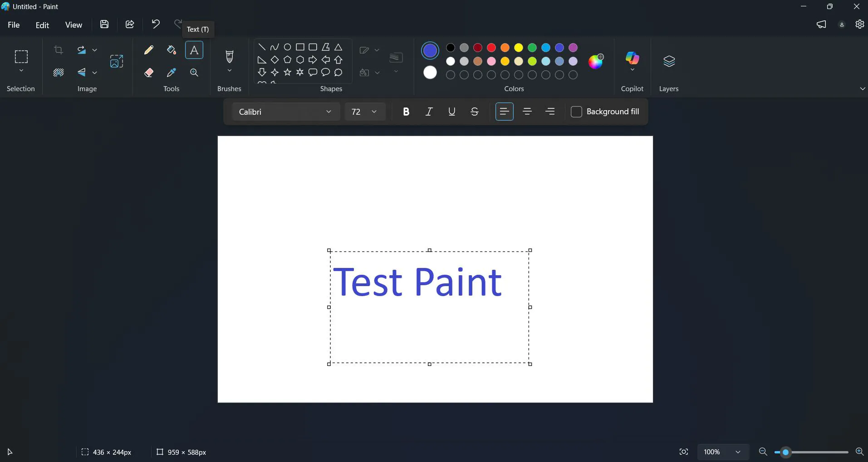Enable the Background fill checkbox
Image resolution: width=868 pixels, height=462 pixels.
pyautogui.click(x=576, y=112)
